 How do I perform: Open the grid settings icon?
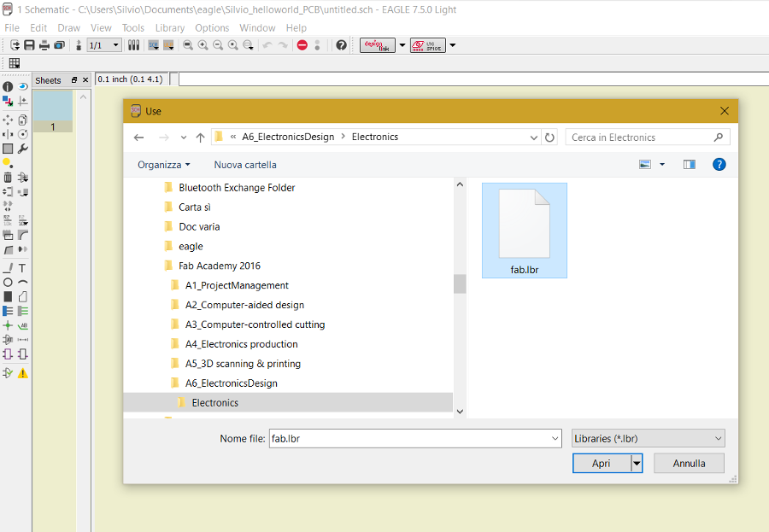(x=15, y=62)
